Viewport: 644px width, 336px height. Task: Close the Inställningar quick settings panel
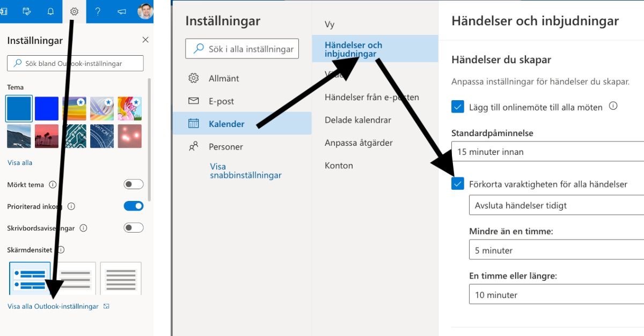coord(145,40)
